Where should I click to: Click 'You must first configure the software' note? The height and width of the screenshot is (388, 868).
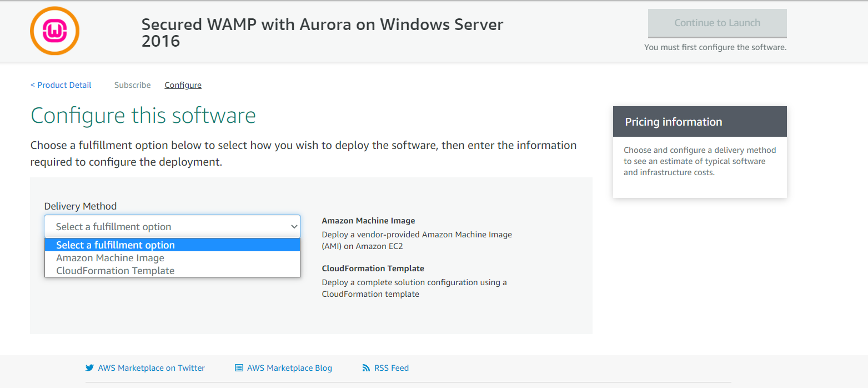pos(715,47)
